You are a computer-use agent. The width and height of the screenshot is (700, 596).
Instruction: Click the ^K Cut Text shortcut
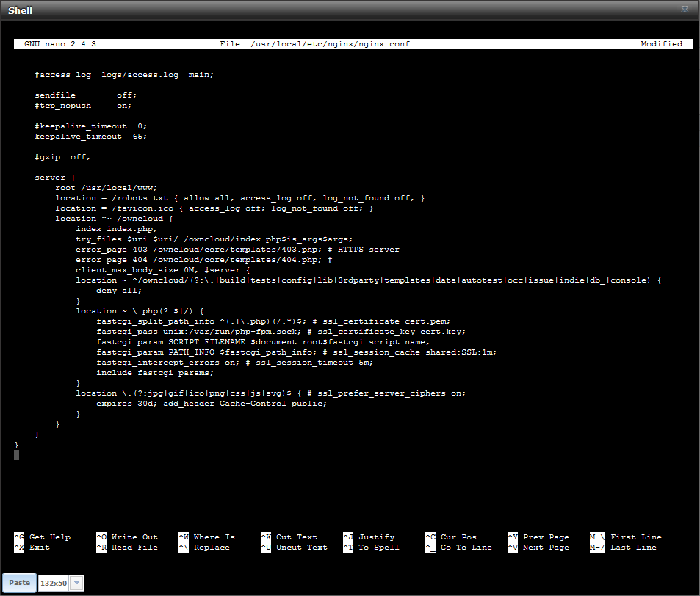pos(289,537)
